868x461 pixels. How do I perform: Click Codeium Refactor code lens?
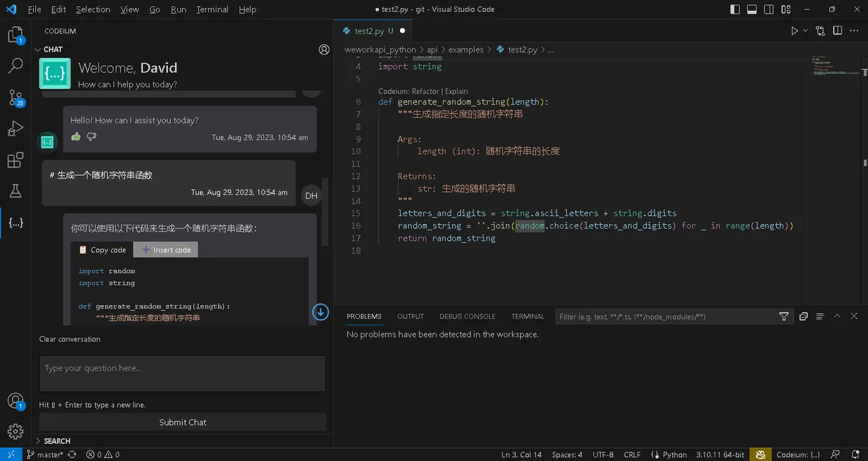[x=425, y=91]
